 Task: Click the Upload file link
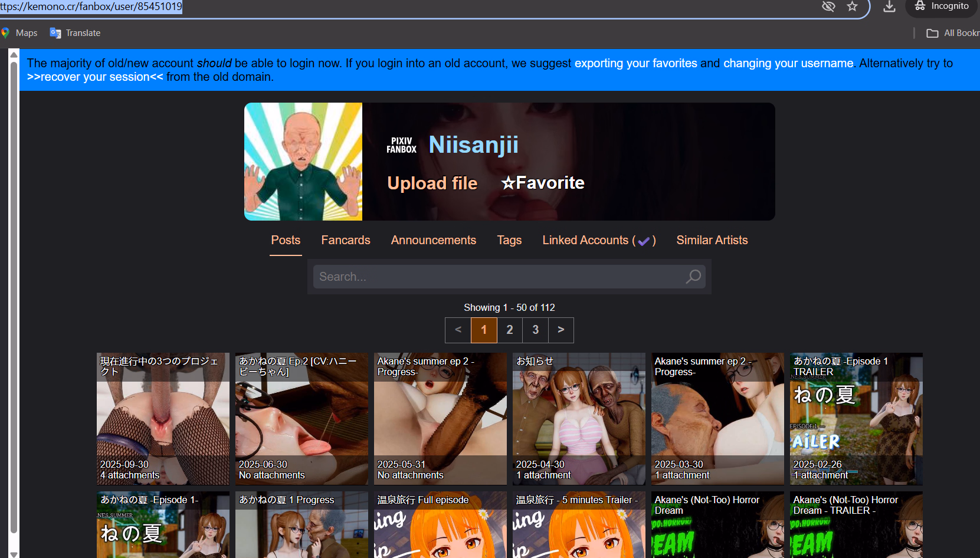tap(432, 183)
